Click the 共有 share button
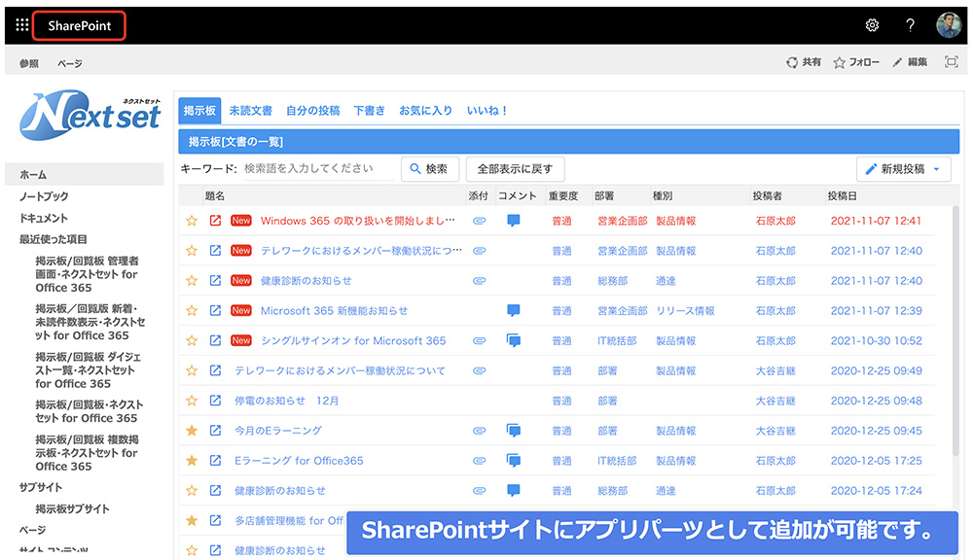The image size is (973, 560). [x=804, y=62]
